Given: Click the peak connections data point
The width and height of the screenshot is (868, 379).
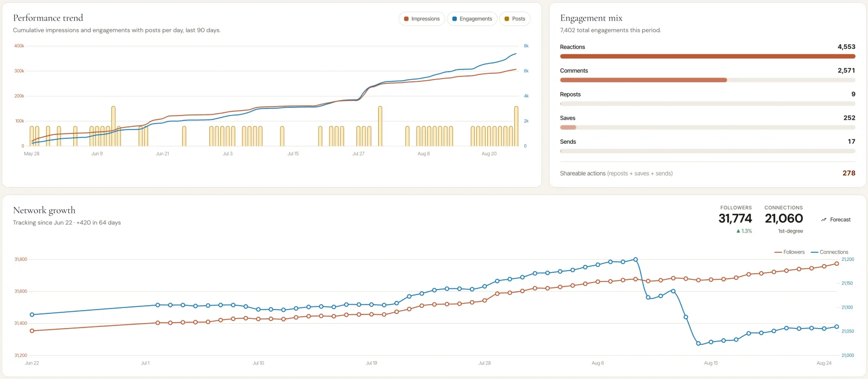Looking at the screenshot, I should point(635,260).
